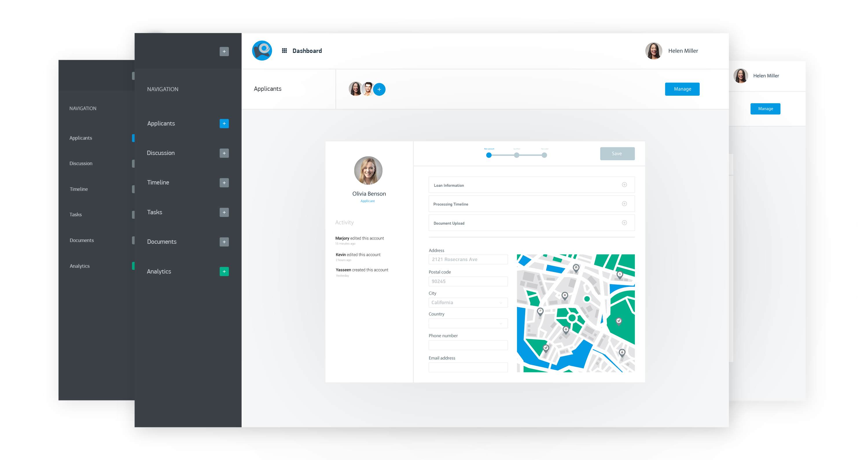The height and width of the screenshot is (460, 868).
Task: Select Discussion in the back-left window's navigation
Action: (81, 163)
